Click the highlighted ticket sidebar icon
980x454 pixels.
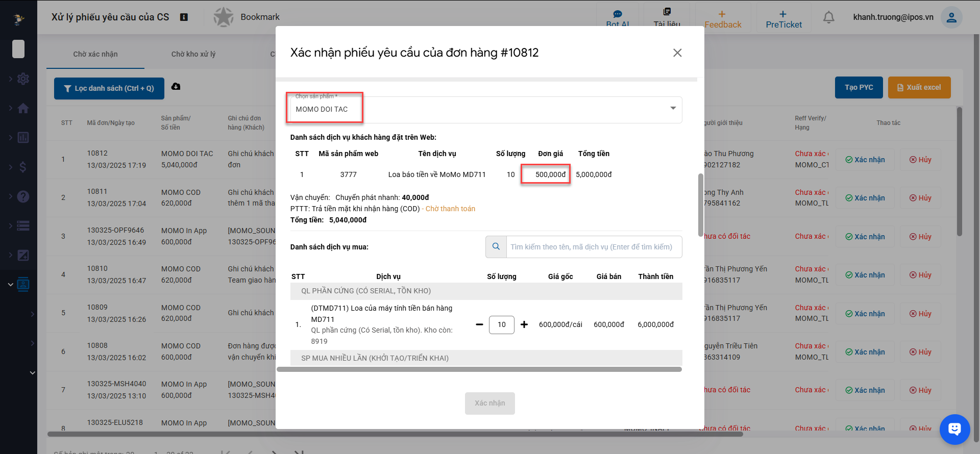[23, 284]
